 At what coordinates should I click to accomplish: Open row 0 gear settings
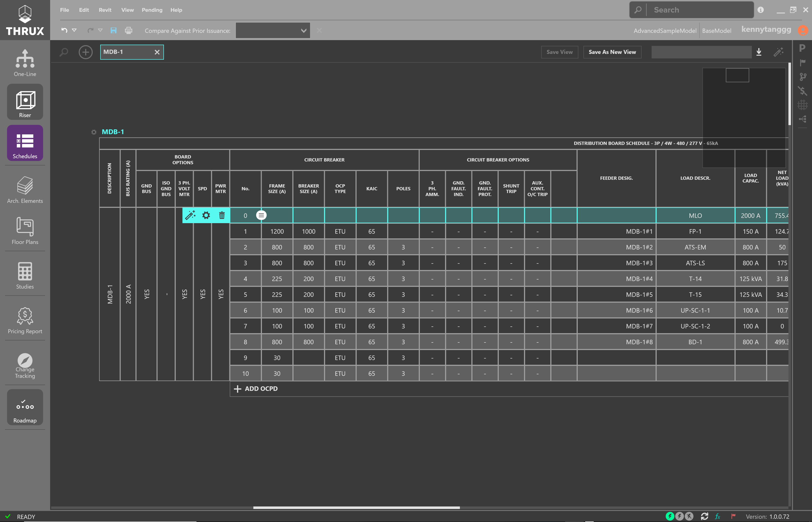click(206, 215)
